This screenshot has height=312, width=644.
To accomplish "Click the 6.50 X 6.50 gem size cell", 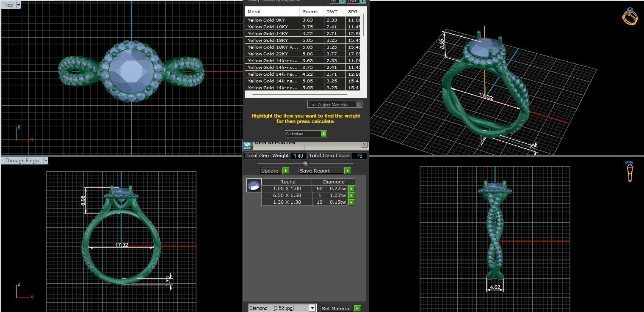I will (x=287, y=195).
